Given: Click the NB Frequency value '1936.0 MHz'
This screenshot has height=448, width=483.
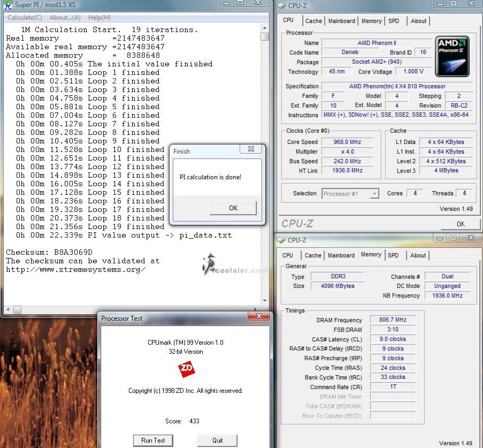Looking at the screenshot, I should coord(447,295).
